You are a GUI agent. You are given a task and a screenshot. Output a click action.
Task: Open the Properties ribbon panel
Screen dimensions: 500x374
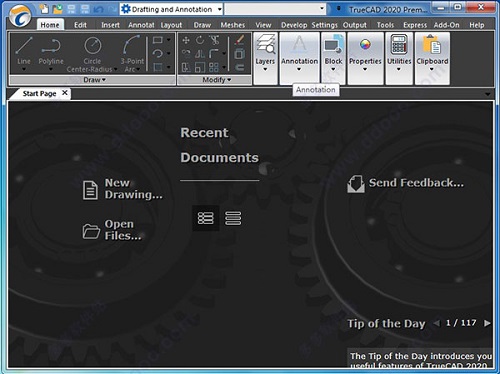[x=365, y=58]
